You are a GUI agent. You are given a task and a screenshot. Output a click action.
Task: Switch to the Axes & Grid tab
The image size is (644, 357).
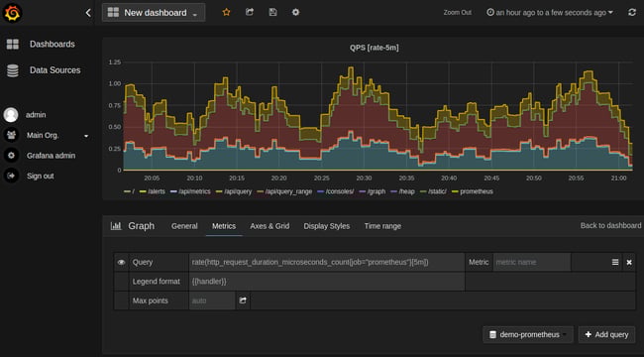(269, 226)
